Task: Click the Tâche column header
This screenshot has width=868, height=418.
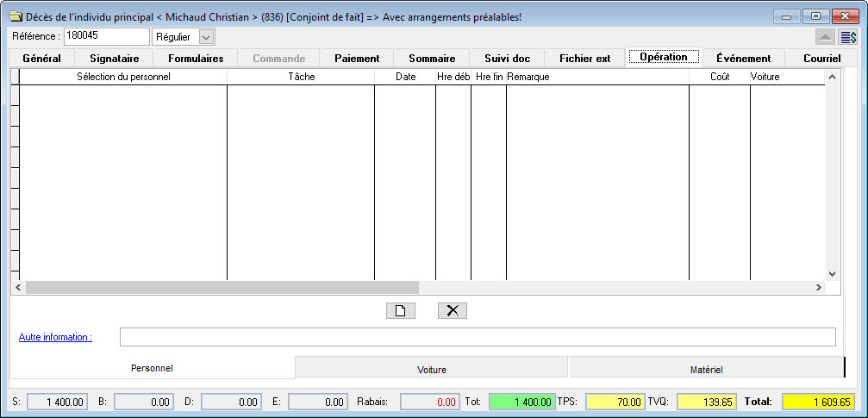Action: point(301,77)
